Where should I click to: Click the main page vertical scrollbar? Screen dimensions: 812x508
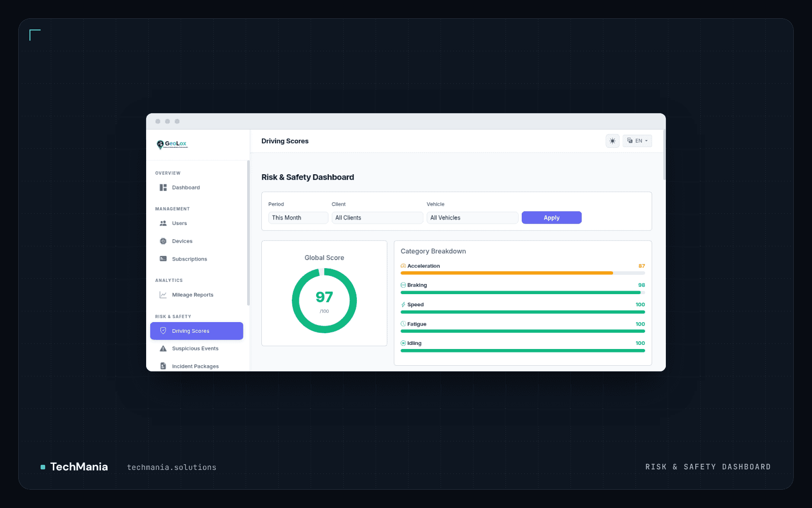tap(664, 154)
